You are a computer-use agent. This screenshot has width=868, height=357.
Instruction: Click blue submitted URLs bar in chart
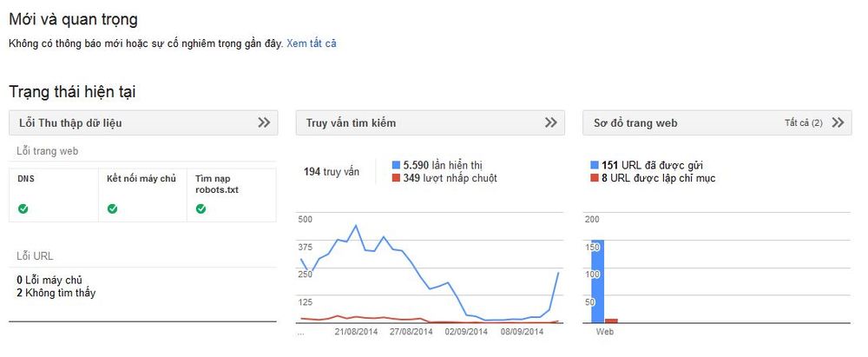[597, 281]
